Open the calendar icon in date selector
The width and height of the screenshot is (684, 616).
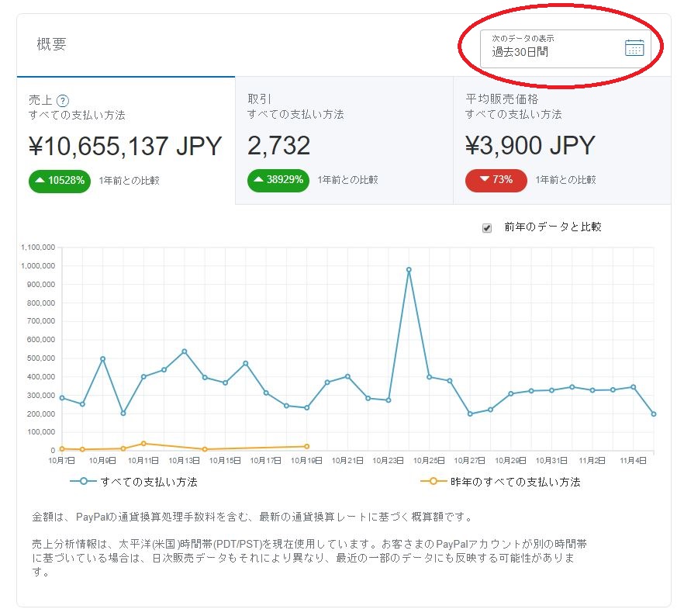[634, 47]
